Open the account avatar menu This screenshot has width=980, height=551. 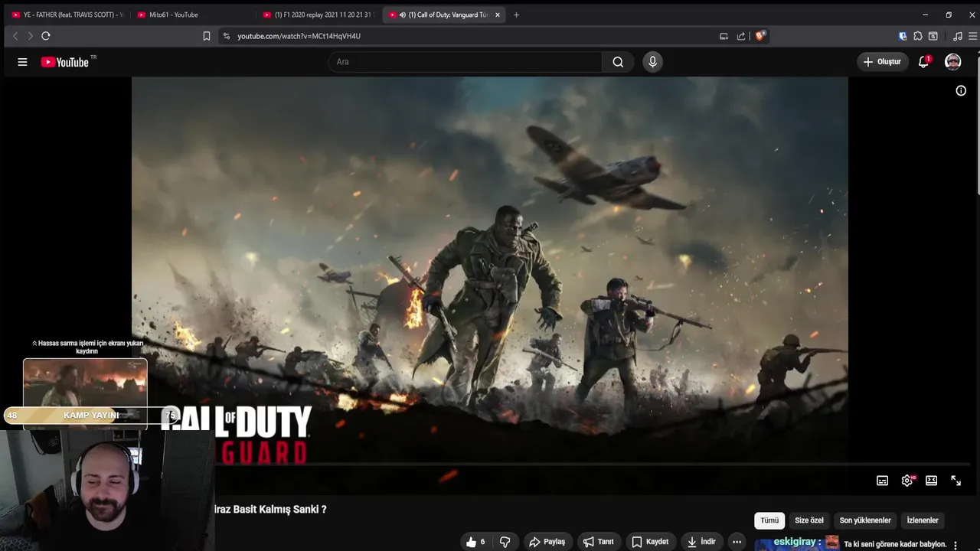[x=952, y=62]
